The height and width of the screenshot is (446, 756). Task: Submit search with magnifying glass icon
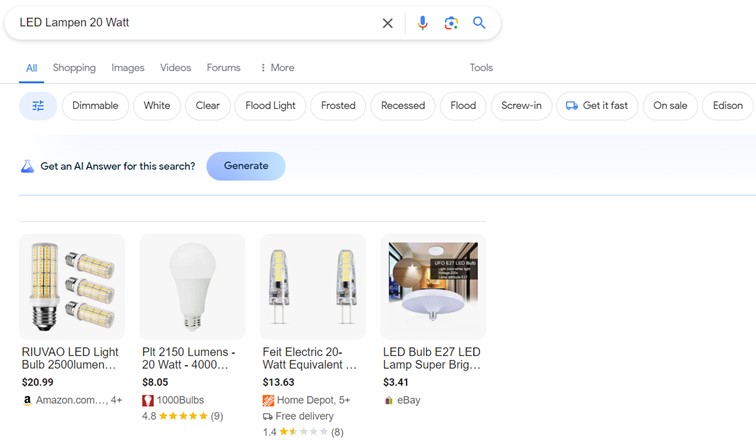click(x=479, y=23)
